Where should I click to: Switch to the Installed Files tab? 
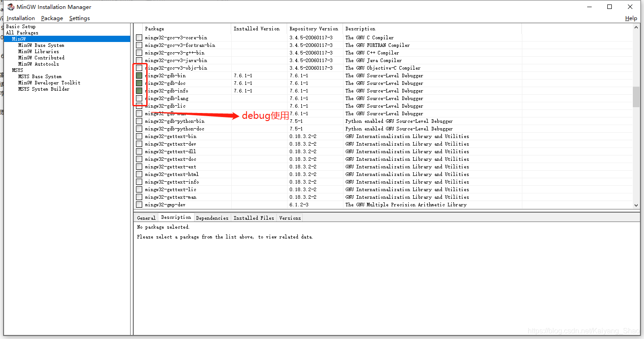[254, 218]
